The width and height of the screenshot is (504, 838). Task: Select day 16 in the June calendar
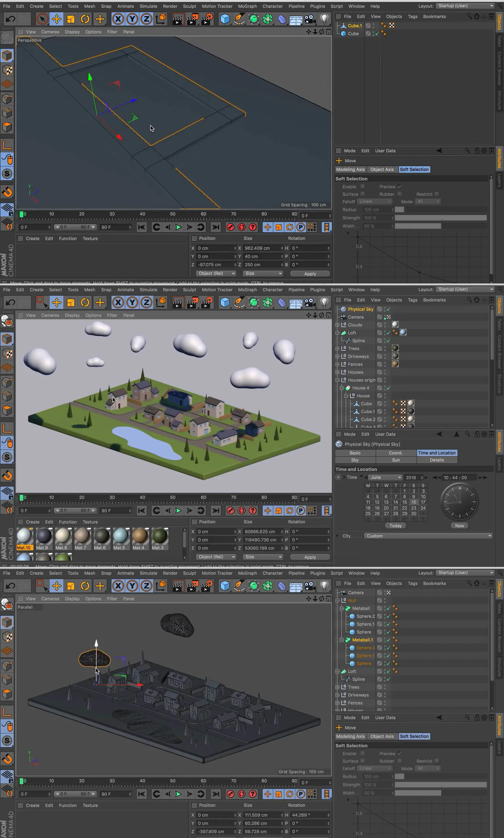pos(413,502)
